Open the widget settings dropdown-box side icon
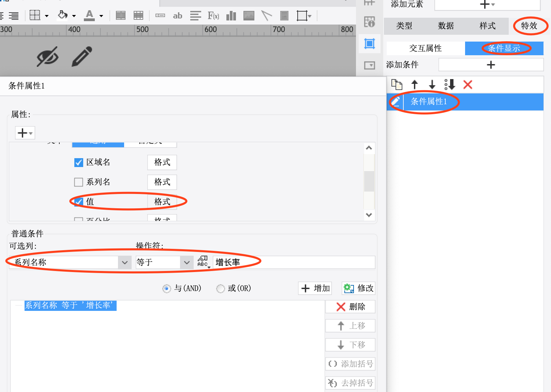 click(x=369, y=65)
